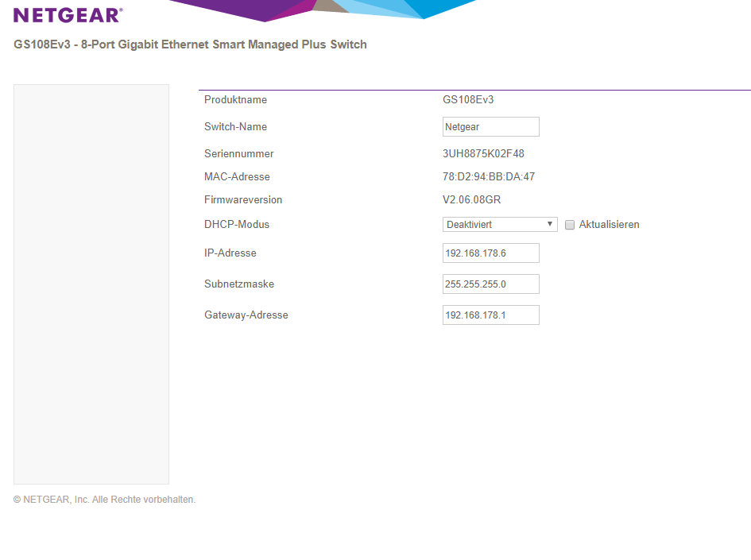Viewport: 751px width, 560px height.
Task: Click the IP-Adresse label
Action: [x=230, y=253]
